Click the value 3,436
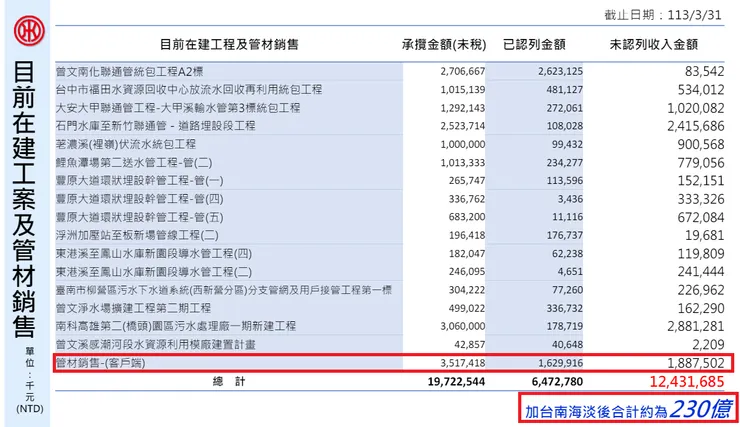Image resolution: width=740 pixels, height=427 pixels. [x=570, y=199]
